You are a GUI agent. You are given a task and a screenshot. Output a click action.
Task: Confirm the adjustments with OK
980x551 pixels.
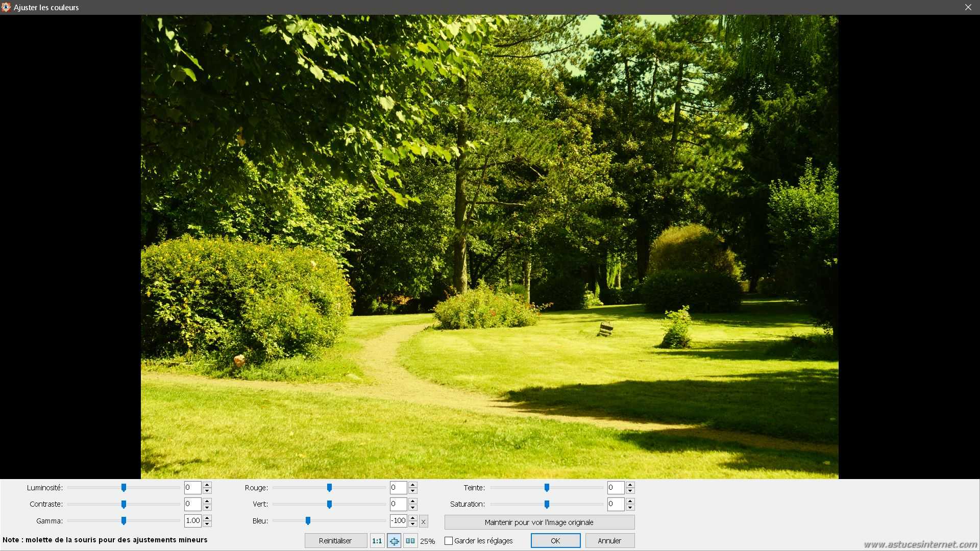click(x=555, y=541)
